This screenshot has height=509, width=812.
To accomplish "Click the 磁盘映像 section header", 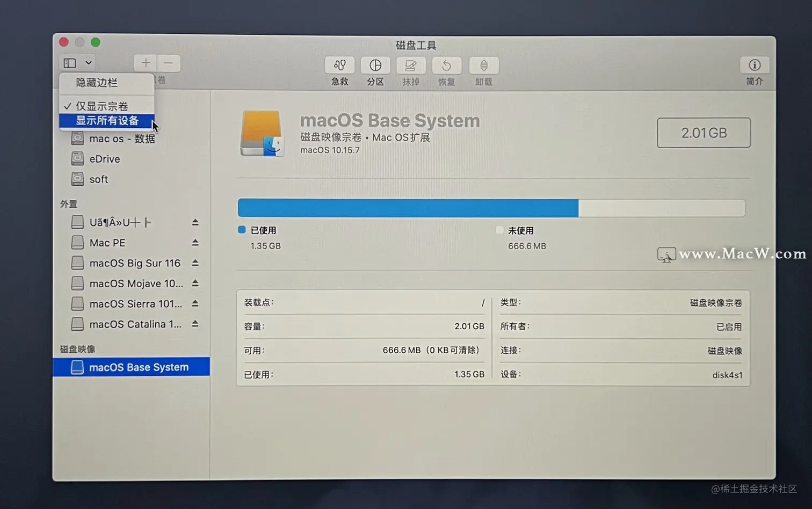I will 77,349.
